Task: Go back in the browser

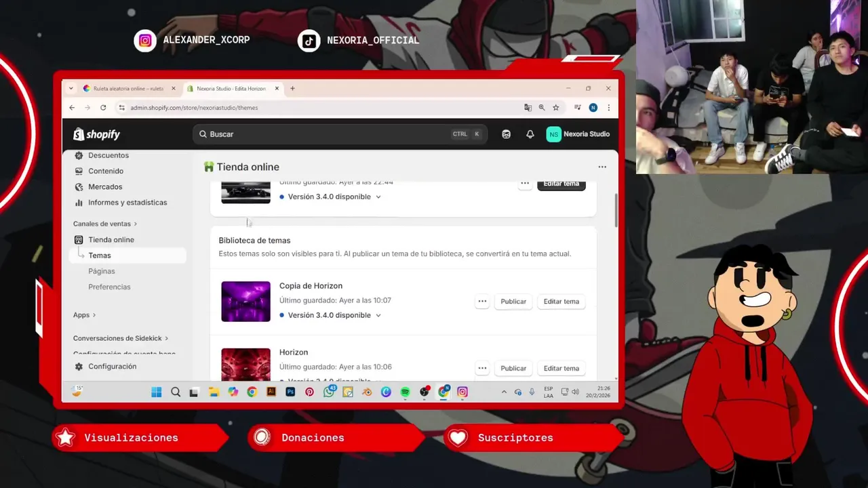Action: 72,108
